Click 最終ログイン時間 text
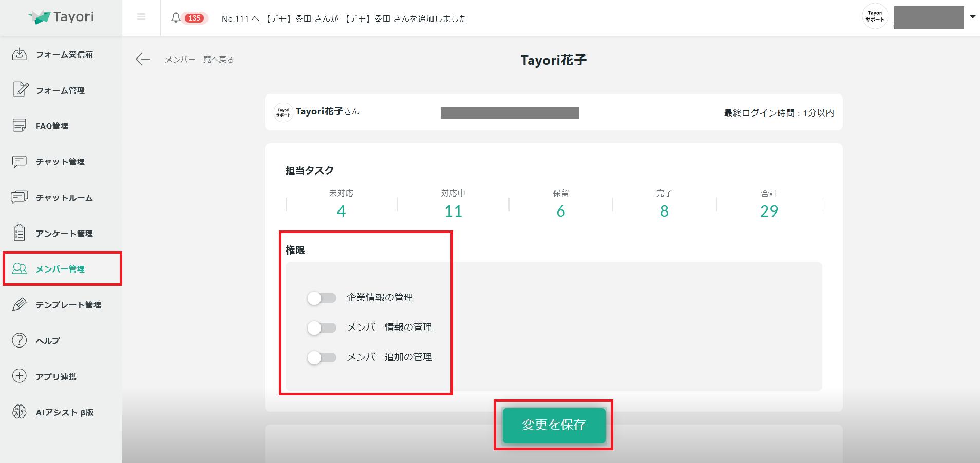Screen dimensions: 980x463 point(779,113)
